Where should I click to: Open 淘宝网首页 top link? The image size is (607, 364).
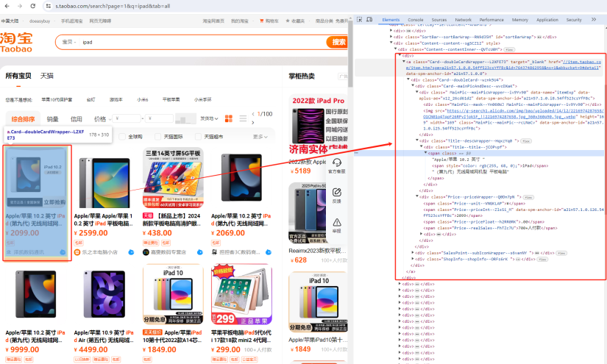(213, 21)
